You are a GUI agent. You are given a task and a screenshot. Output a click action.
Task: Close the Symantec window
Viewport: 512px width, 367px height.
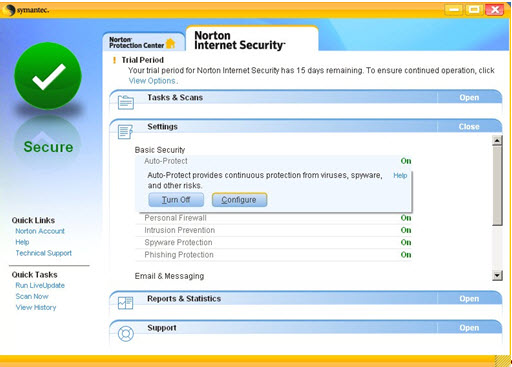click(x=495, y=10)
